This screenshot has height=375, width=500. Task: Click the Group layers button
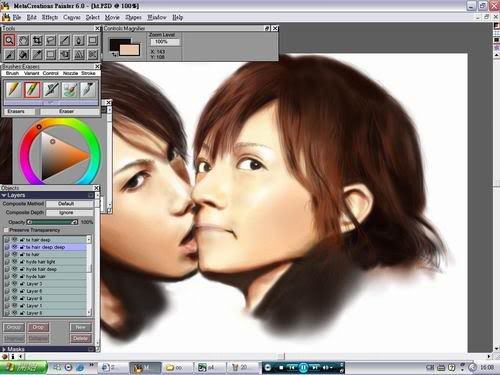tap(14, 327)
